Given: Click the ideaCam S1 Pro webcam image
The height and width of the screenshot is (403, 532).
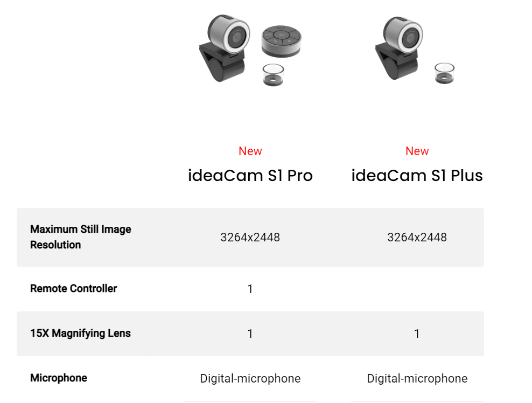Looking at the screenshot, I should click(x=224, y=48).
